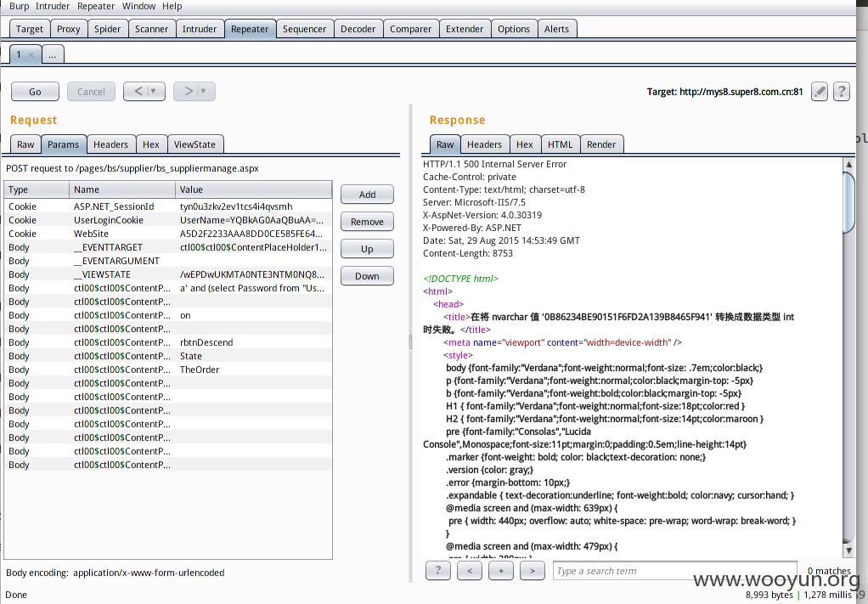Open history back dropdown arrow
Viewport: 868px width, 604px height.
[154, 92]
